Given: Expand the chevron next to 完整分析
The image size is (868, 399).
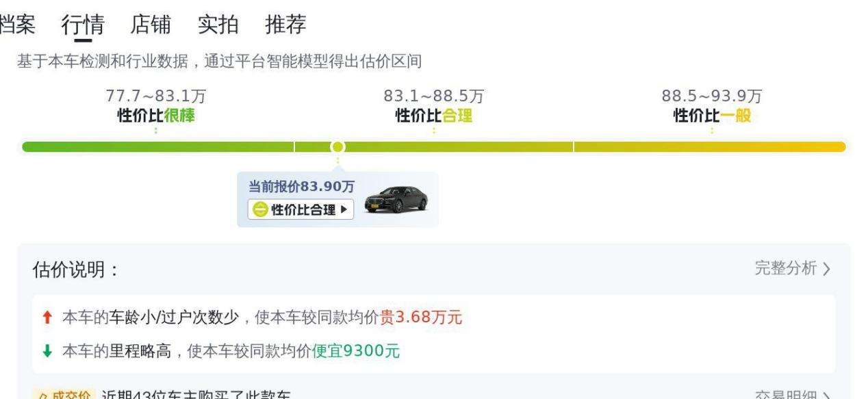Looking at the screenshot, I should point(826,269).
